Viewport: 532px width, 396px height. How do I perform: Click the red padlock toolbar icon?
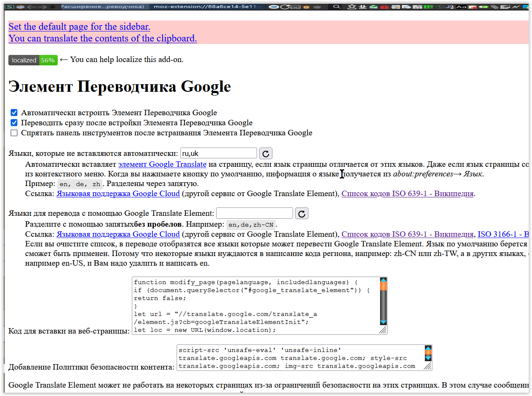[x=384, y=7]
